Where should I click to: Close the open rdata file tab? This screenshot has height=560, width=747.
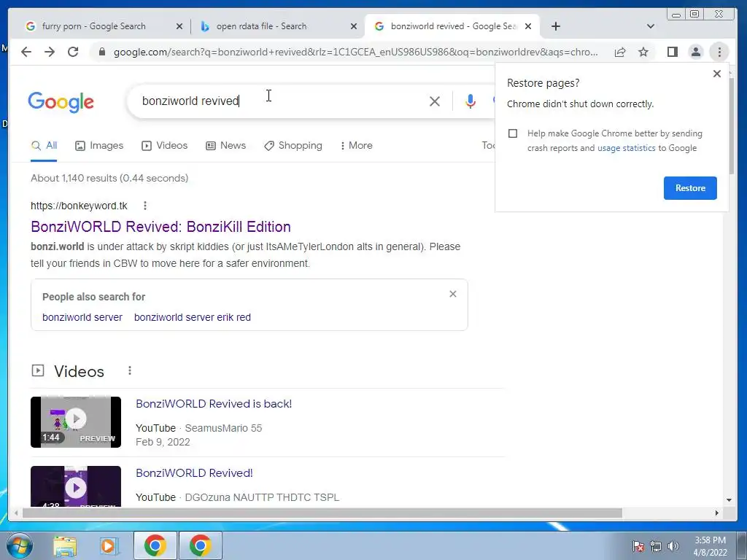pyautogui.click(x=354, y=26)
